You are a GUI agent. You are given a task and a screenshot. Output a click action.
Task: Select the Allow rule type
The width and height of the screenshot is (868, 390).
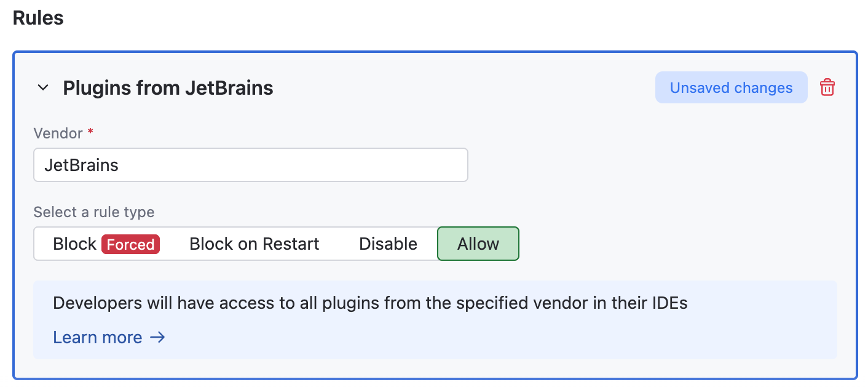coord(478,244)
